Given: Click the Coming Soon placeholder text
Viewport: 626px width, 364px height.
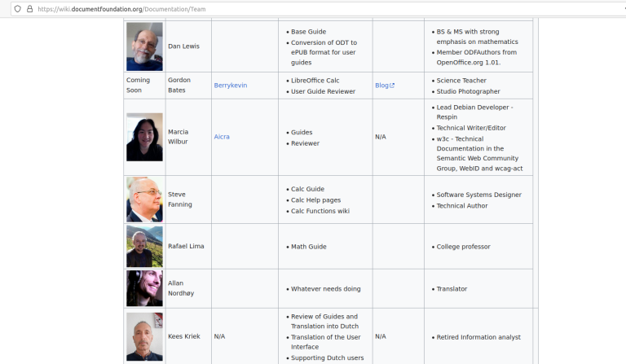Looking at the screenshot, I should pyautogui.click(x=138, y=85).
